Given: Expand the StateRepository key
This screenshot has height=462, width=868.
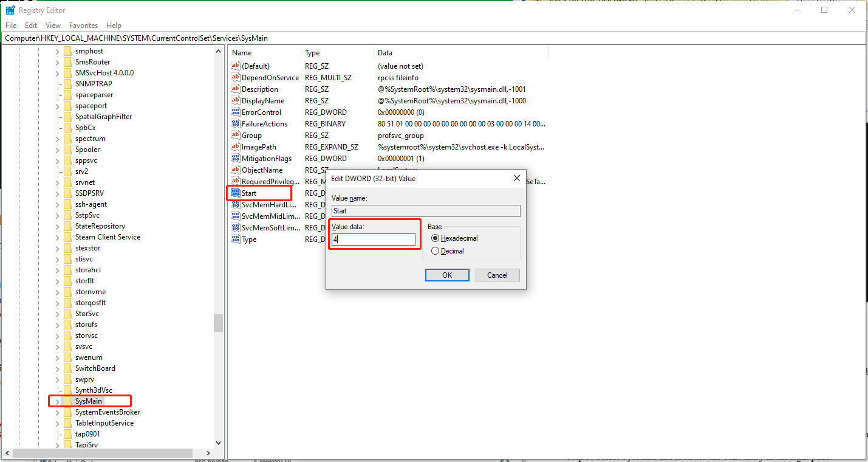Looking at the screenshot, I should 57,226.
